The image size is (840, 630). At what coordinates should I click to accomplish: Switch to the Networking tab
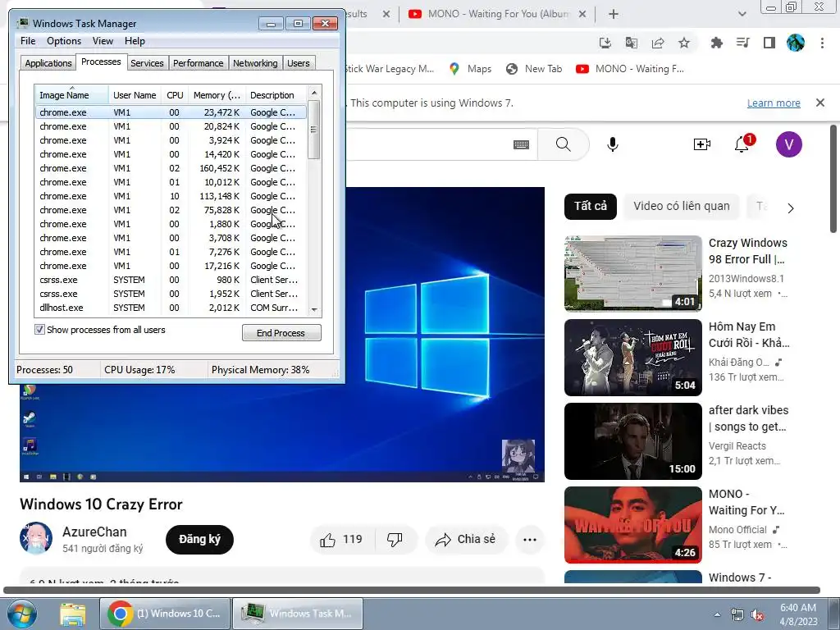coord(255,63)
